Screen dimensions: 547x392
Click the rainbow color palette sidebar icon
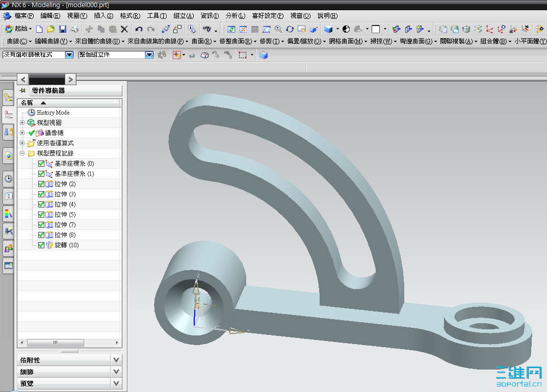tap(8, 214)
